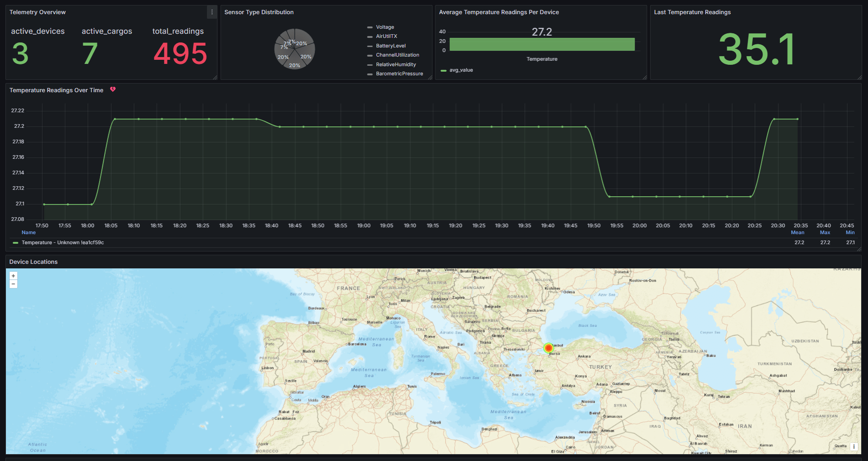The width and height of the screenshot is (868, 461).
Task: Click the broken heart alert icon
Action: tap(113, 89)
